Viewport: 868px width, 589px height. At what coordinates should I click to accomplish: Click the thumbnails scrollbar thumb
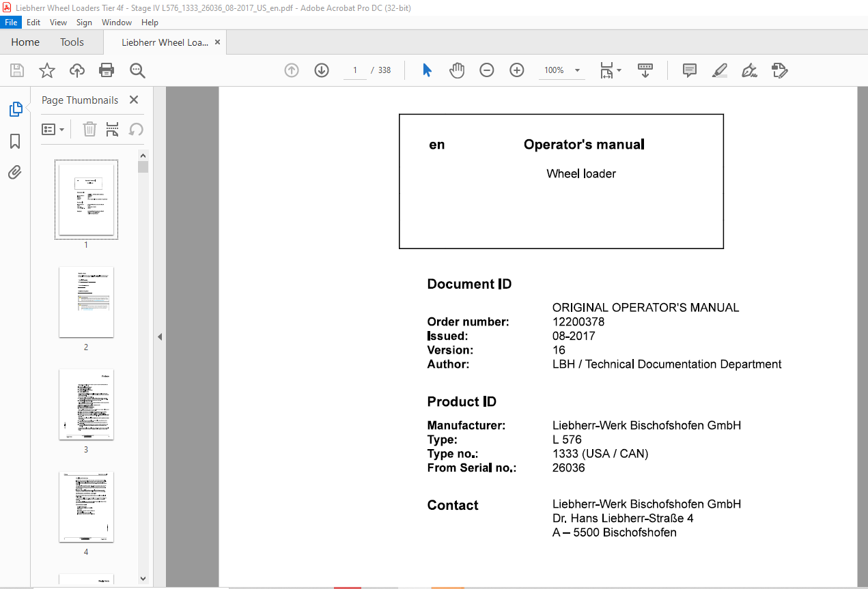coord(143,167)
